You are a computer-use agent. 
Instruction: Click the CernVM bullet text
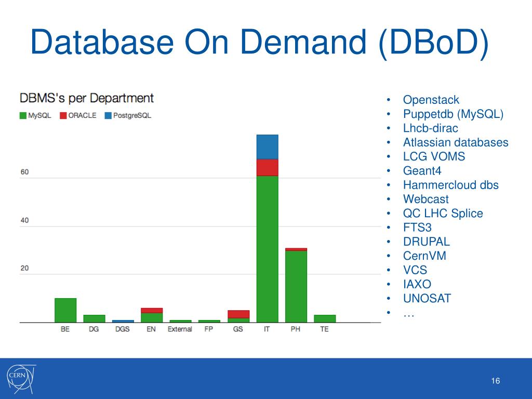[x=424, y=256]
